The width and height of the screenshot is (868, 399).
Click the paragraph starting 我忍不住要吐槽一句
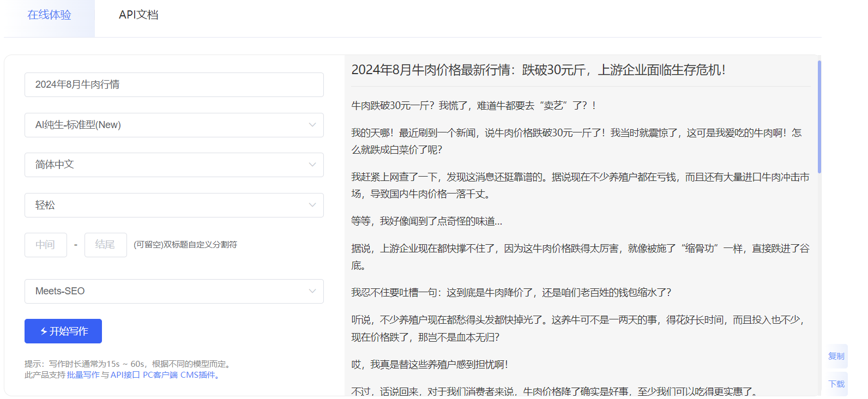click(511, 292)
